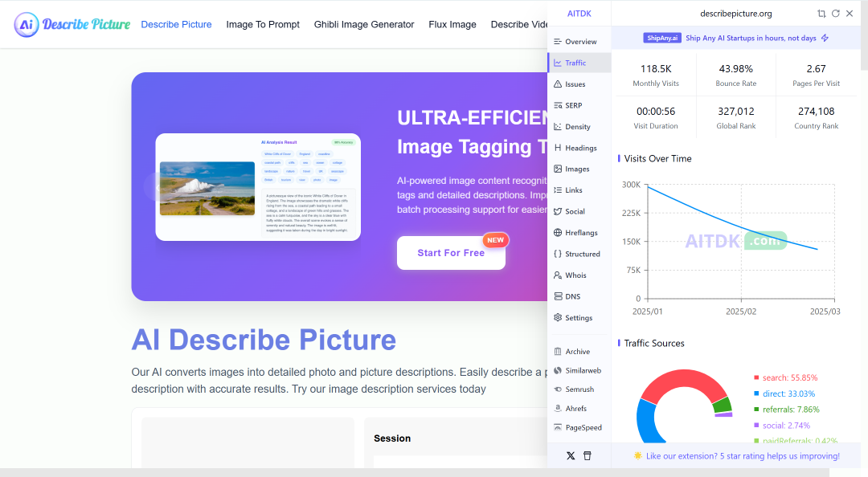Click the Visits Over Time heading
This screenshot has width=868, height=477.
click(657, 158)
